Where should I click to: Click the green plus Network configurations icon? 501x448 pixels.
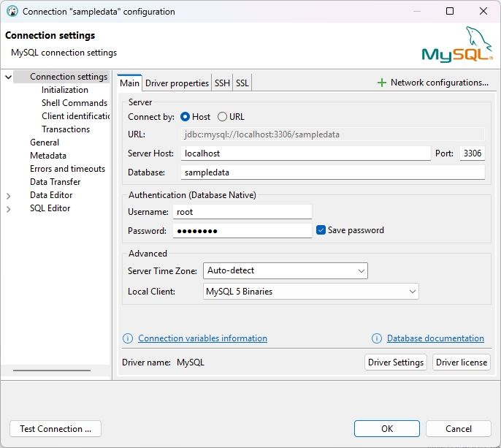[x=381, y=83]
